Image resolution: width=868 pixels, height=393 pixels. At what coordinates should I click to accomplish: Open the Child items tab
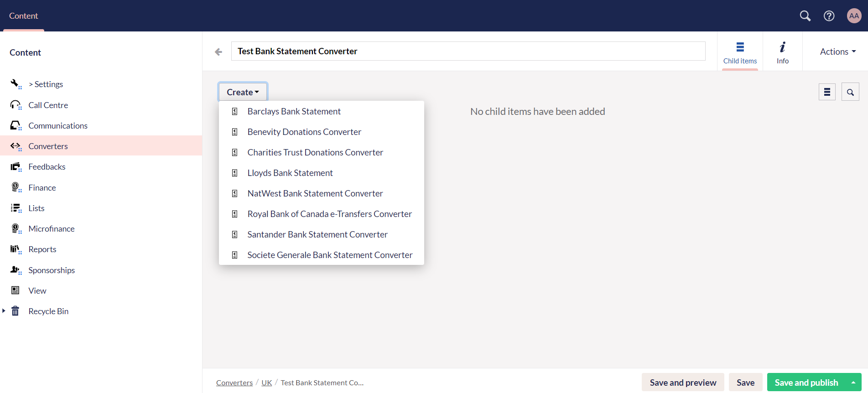coord(740,52)
